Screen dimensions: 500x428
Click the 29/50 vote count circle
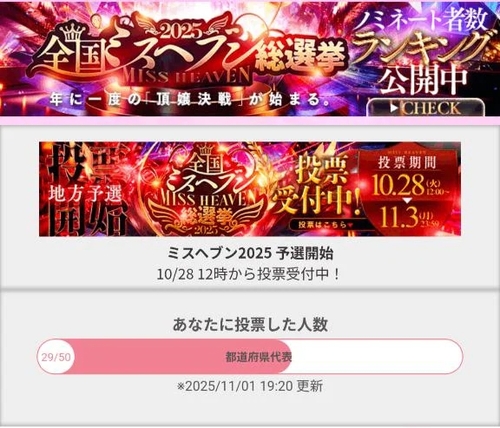56,357
